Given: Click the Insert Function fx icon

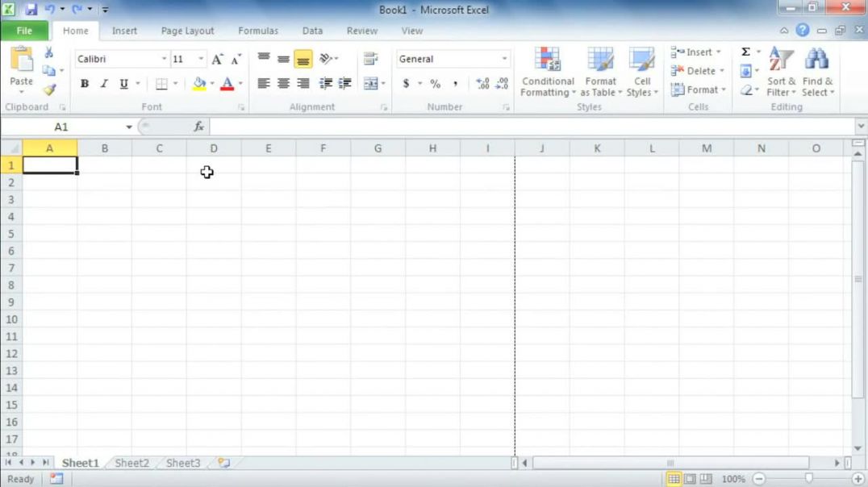Looking at the screenshot, I should [198, 127].
